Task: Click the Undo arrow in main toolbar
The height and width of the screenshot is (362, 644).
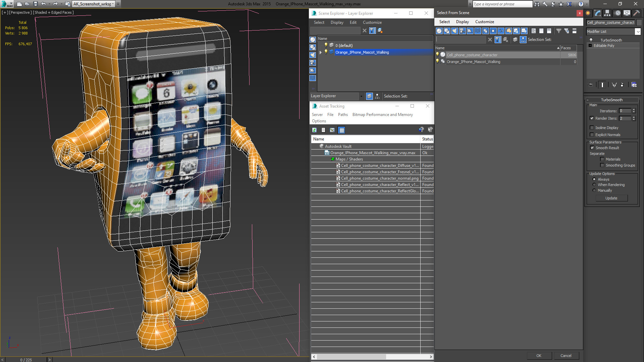Action: tap(44, 4)
